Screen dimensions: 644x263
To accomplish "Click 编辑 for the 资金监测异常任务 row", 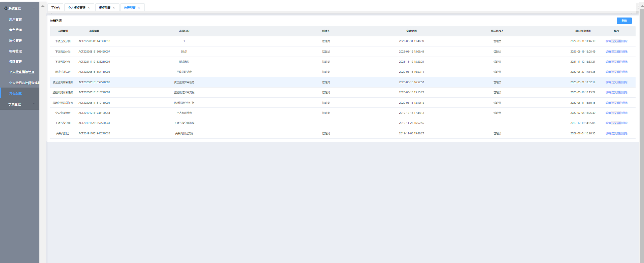I will pos(608,82).
